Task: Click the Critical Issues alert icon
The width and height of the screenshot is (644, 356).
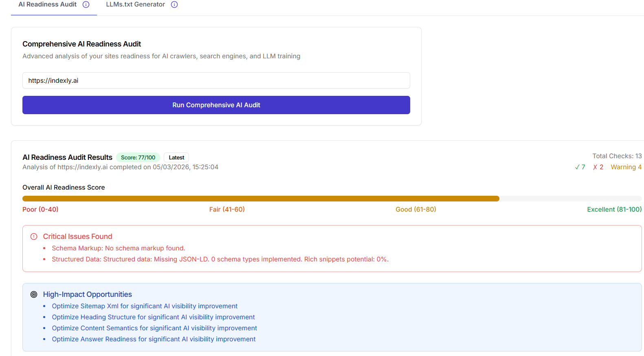Action: (x=34, y=237)
